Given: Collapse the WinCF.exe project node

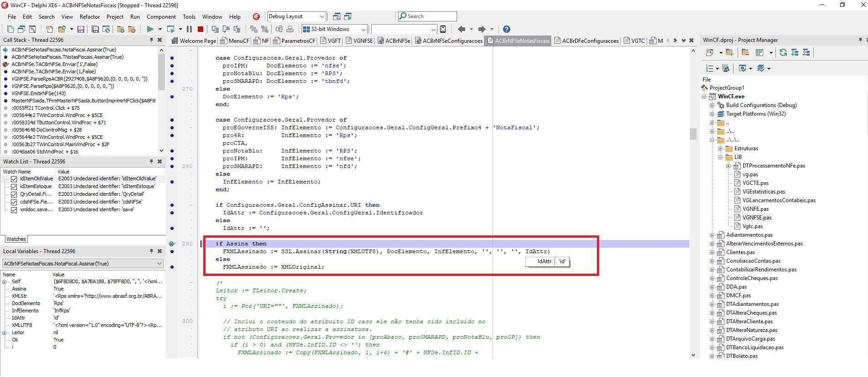Looking at the screenshot, I should coord(704,97).
